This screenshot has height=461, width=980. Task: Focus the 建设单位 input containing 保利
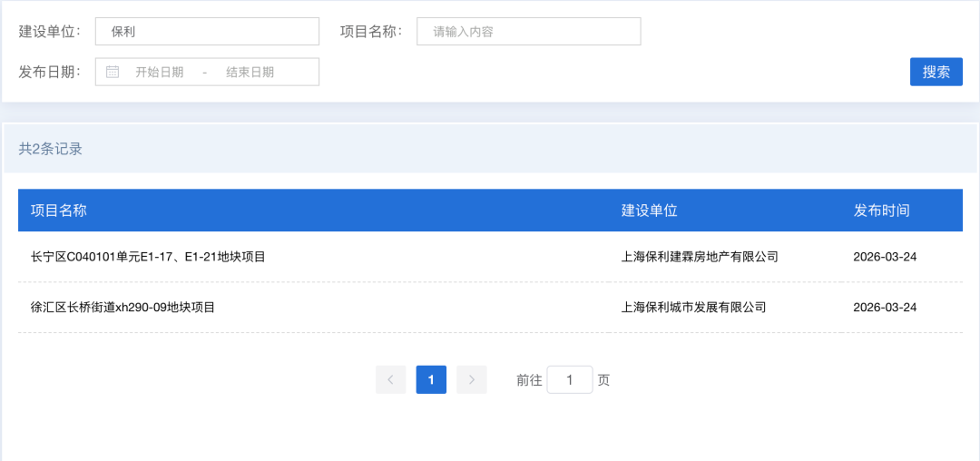pos(207,31)
